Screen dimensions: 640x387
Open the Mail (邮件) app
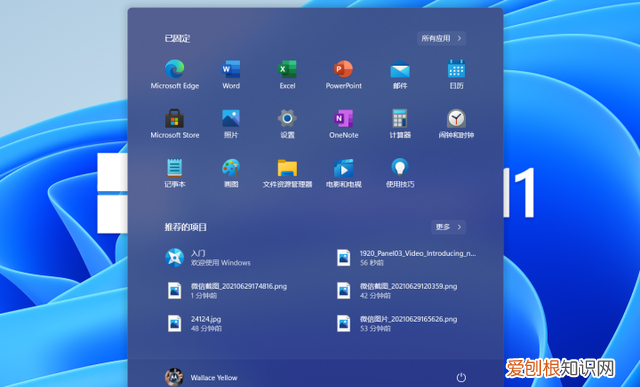tap(400, 74)
